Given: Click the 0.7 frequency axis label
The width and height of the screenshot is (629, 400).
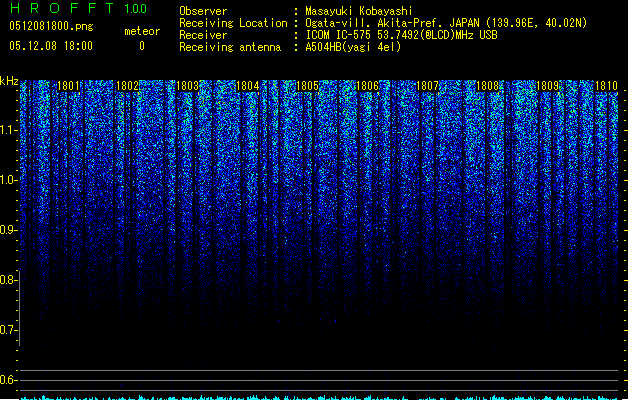Looking at the screenshot, I should [8, 330].
